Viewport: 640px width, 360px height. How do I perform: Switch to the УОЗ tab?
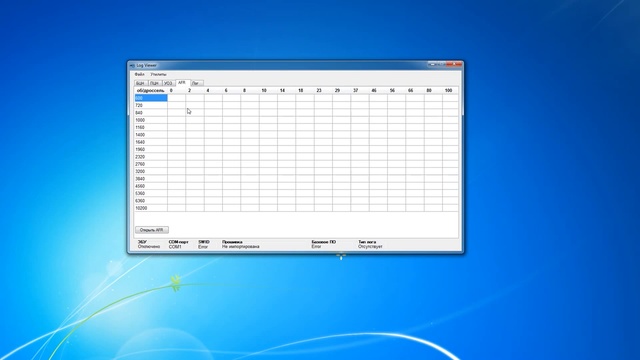(168, 83)
